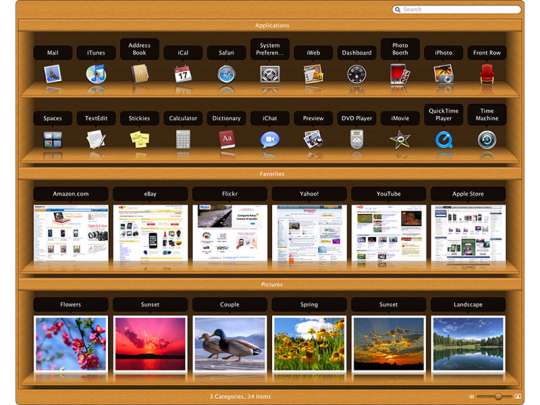Select the Favorites category header
Image resolution: width=540 pixels, height=405 pixels.
click(x=272, y=174)
